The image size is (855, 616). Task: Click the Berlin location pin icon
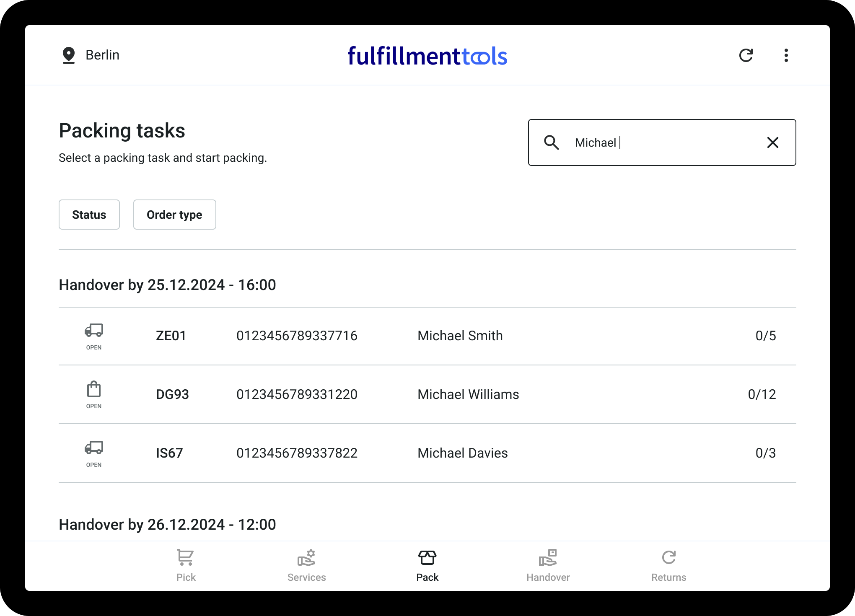[x=69, y=55]
